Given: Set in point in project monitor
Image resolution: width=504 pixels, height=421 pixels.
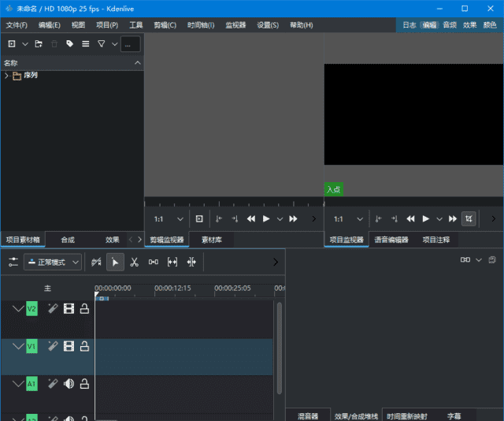Looking at the screenshot, I should (x=378, y=219).
